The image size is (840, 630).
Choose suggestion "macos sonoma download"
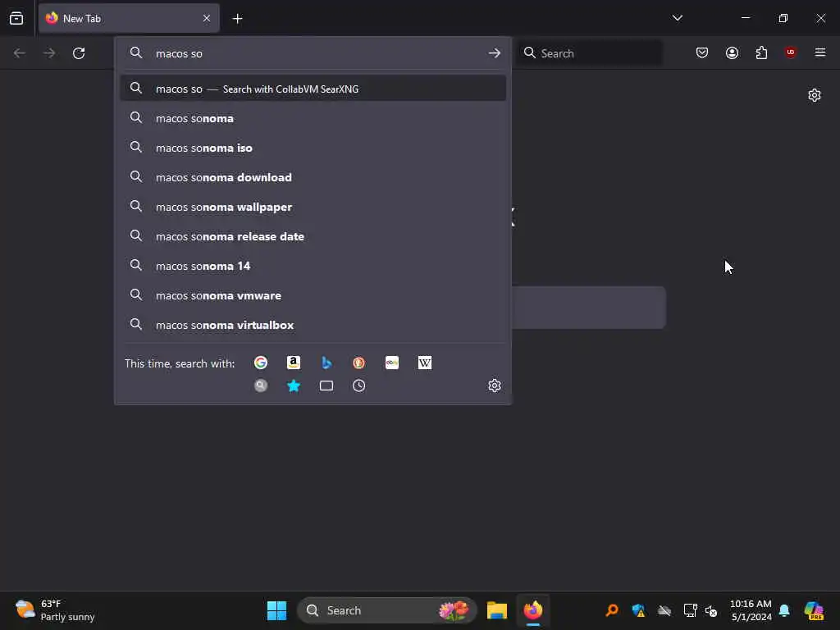click(313, 177)
